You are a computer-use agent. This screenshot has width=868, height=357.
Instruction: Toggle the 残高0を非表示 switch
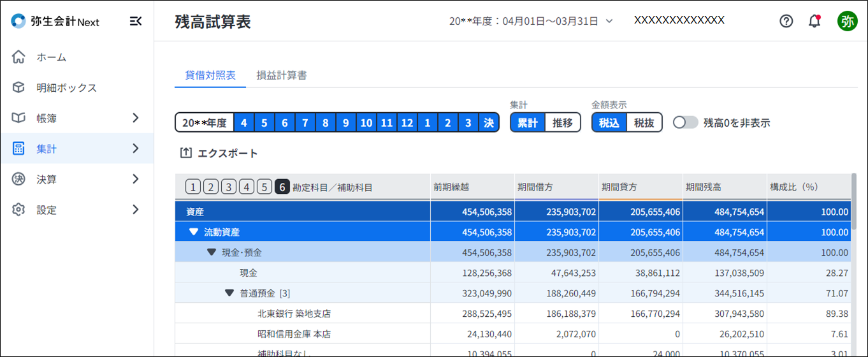pyautogui.click(x=686, y=122)
